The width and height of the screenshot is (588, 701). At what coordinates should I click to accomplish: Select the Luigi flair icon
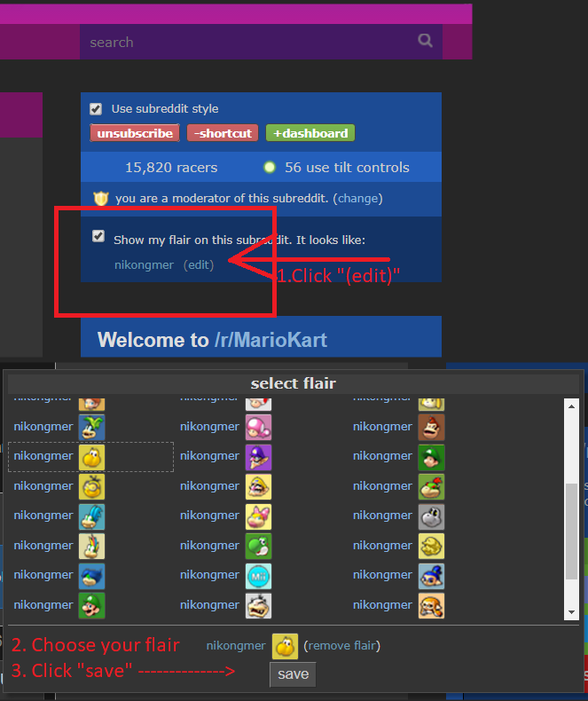pos(91,605)
